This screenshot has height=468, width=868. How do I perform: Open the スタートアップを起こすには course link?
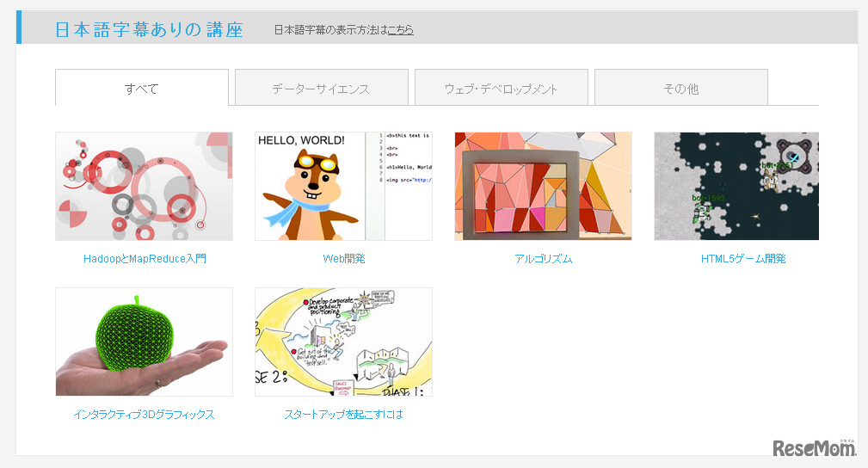(x=344, y=415)
